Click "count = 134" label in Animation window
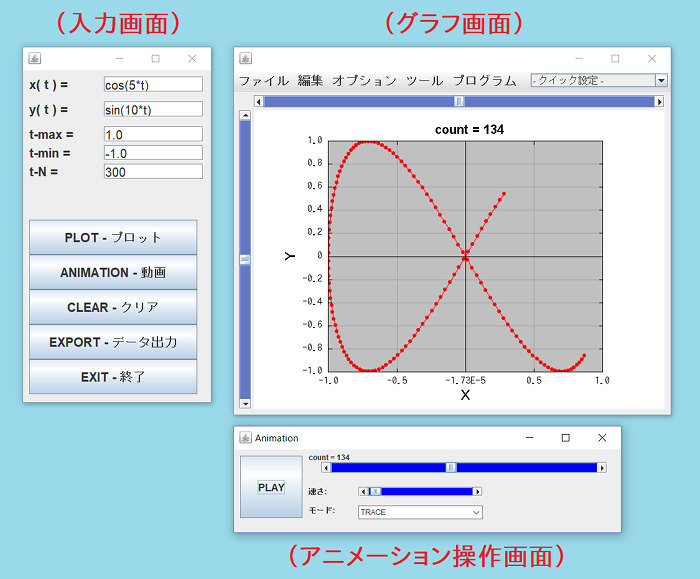This screenshot has width=700, height=579. click(329, 457)
